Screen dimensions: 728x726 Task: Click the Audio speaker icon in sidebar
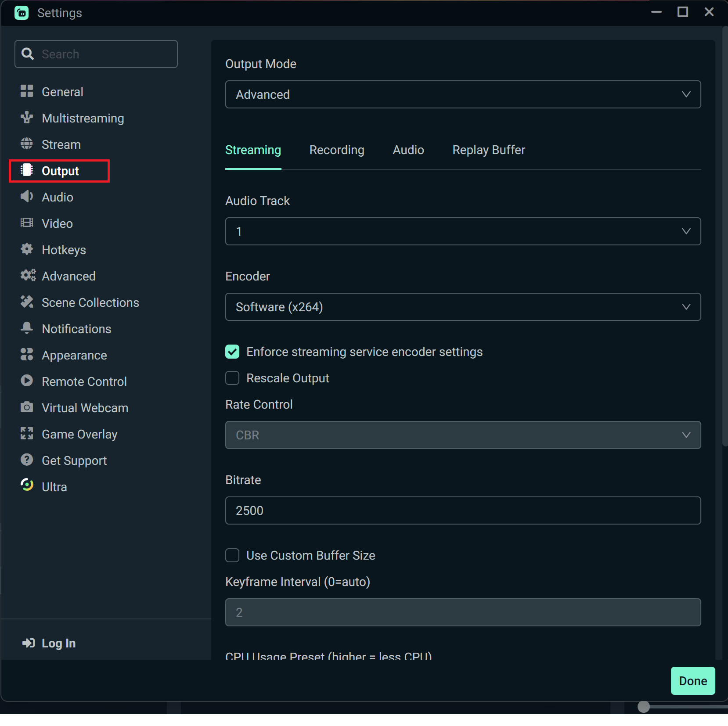point(27,196)
